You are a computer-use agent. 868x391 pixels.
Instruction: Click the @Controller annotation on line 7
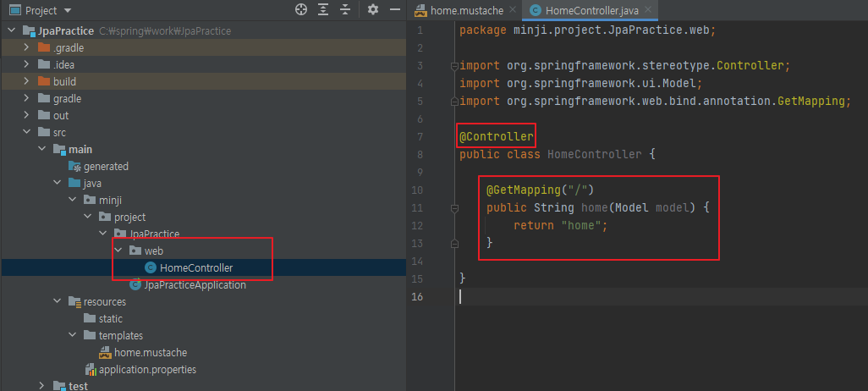click(497, 136)
